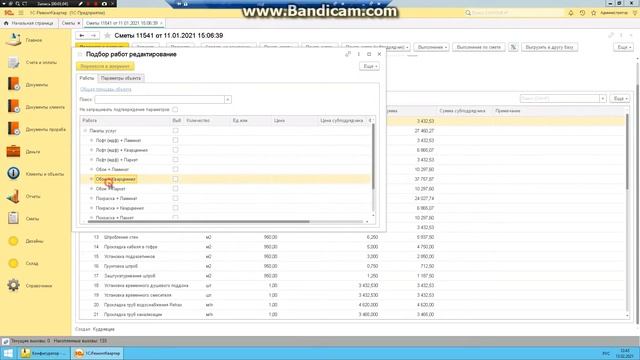Open the Поиск field dropdown in dialog

click(228, 99)
